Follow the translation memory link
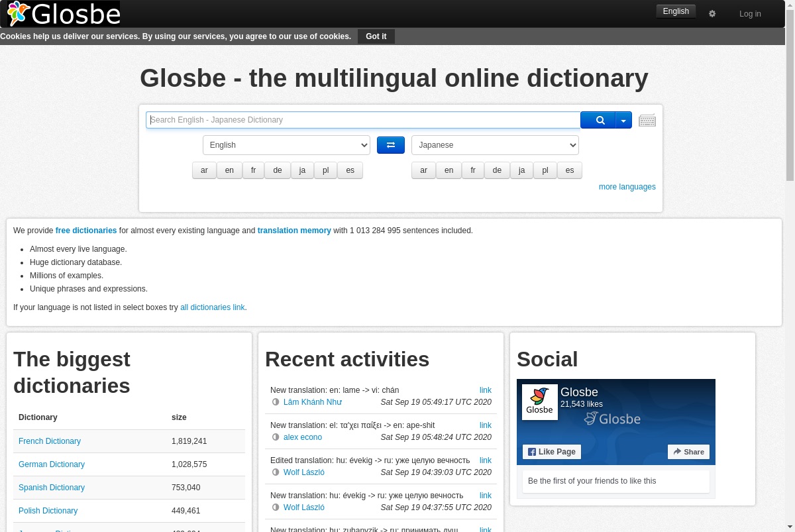Viewport: 795px width, 532px height. pos(294,231)
